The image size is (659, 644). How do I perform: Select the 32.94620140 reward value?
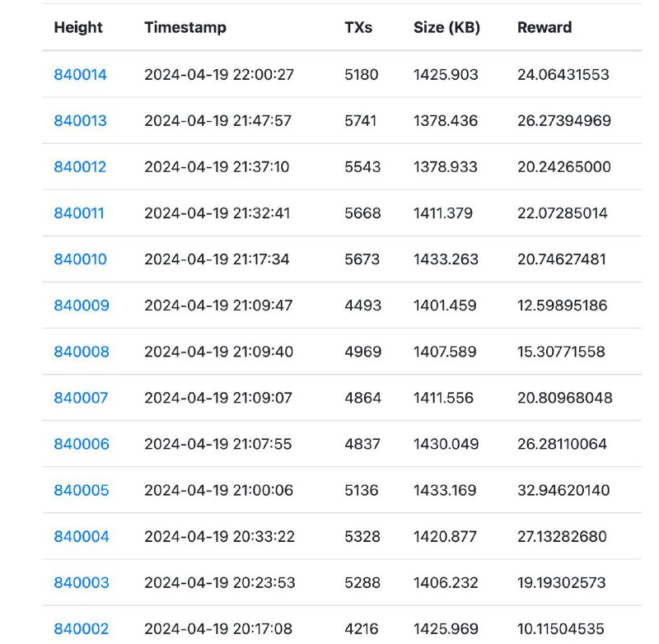pos(563,490)
